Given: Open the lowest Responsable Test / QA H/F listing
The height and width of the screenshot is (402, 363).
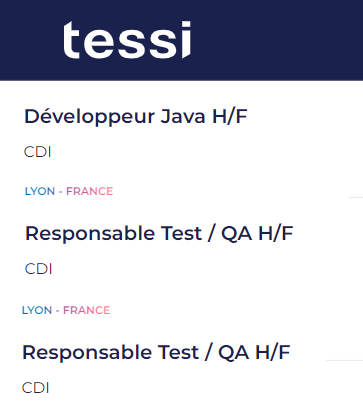Looking at the screenshot, I should click(156, 352).
